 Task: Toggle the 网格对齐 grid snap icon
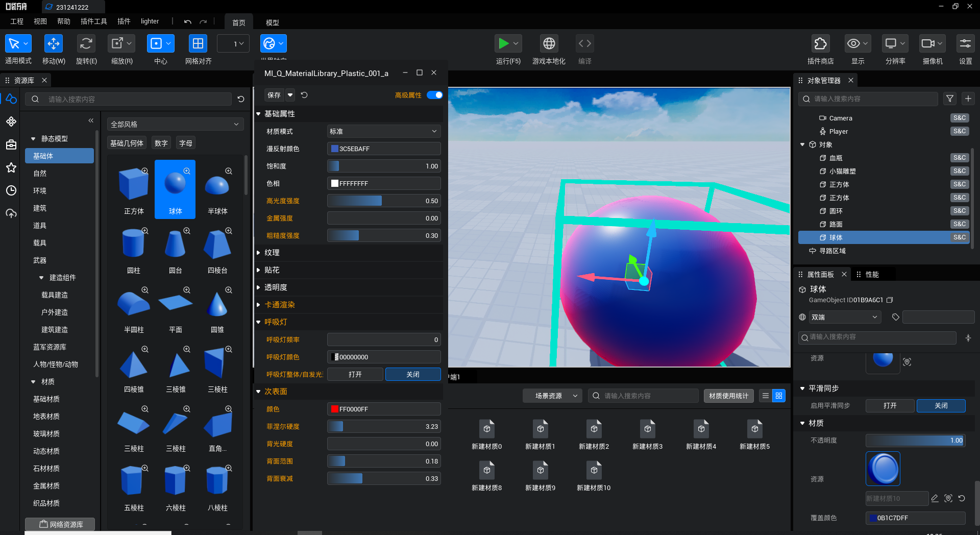point(198,44)
